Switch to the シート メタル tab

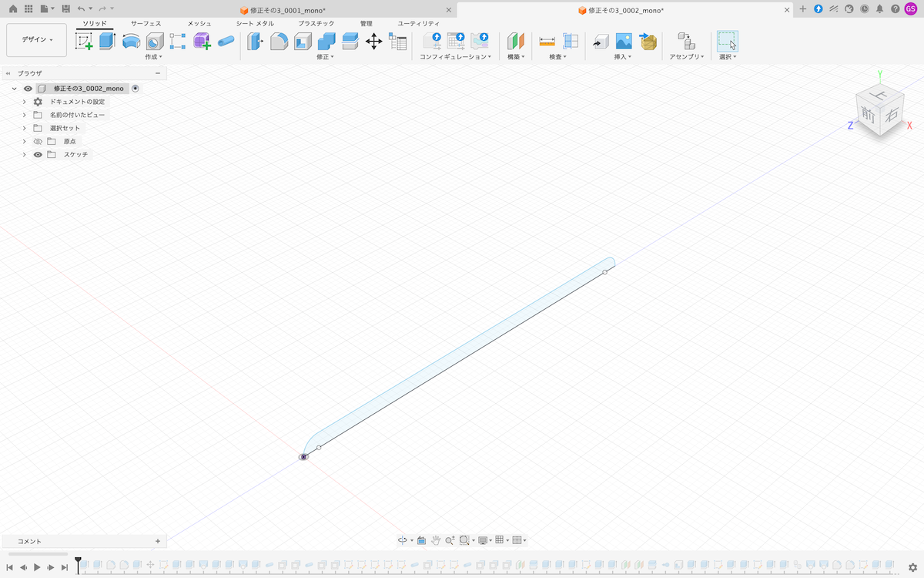[255, 24]
